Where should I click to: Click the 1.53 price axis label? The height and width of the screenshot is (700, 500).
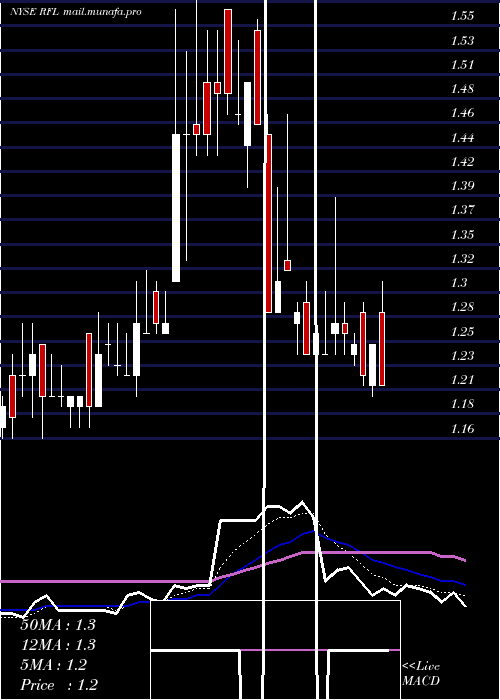[x=462, y=41]
